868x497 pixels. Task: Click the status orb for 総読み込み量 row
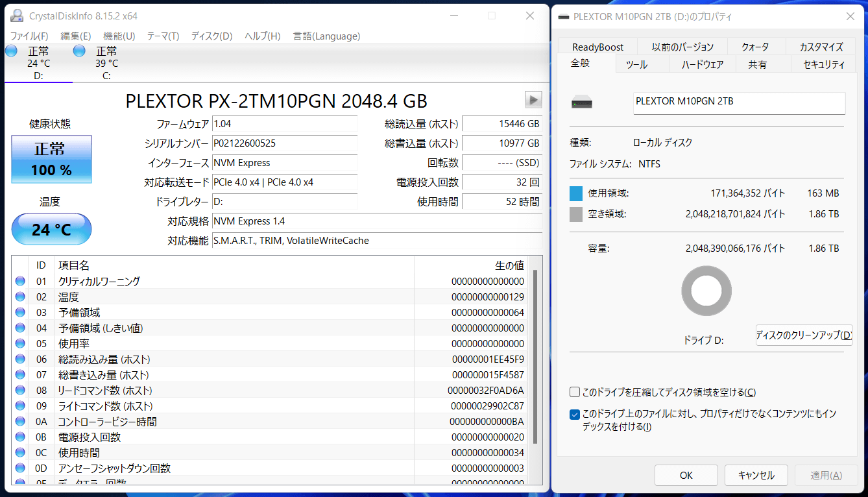pyautogui.click(x=20, y=359)
